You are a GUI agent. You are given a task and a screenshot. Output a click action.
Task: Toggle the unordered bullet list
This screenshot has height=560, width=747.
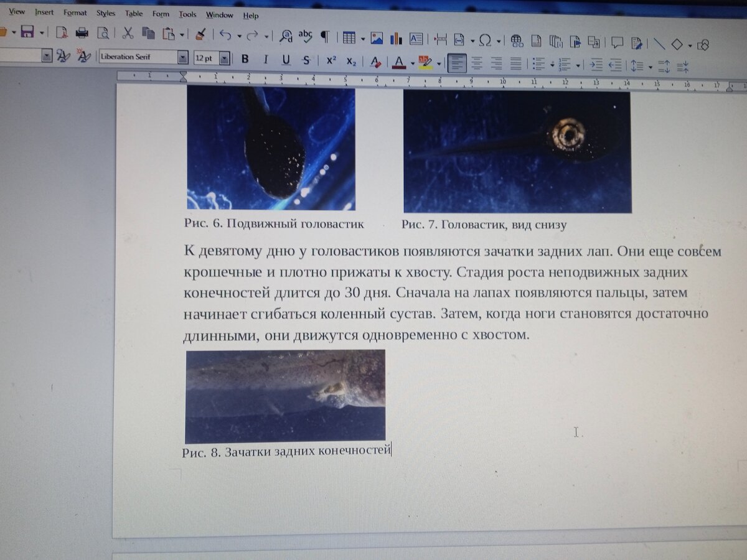coord(538,64)
